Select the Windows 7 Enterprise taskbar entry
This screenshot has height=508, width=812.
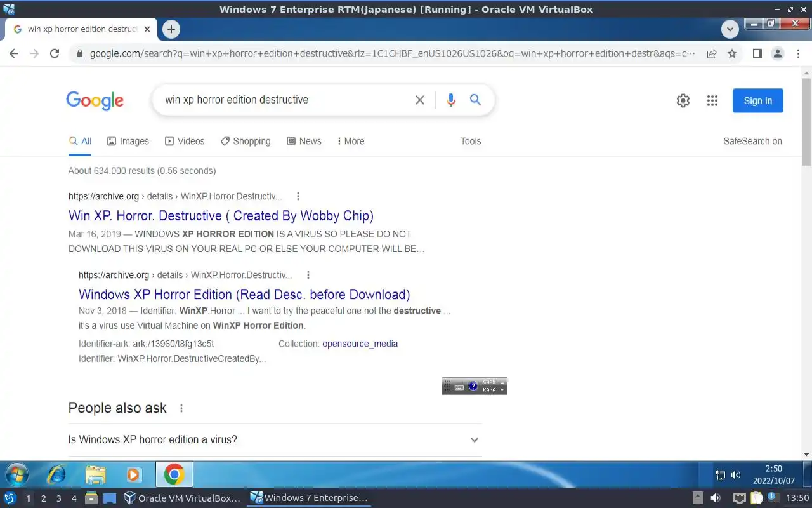click(x=309, y=498)
